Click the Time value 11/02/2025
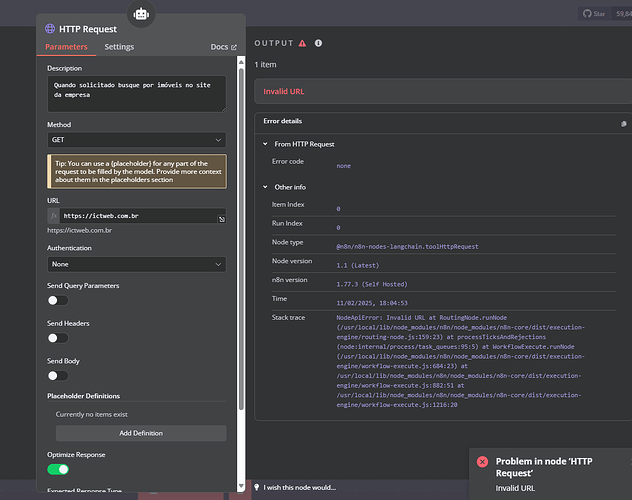This screenshot has height=500, width=632. pos(372,303)
